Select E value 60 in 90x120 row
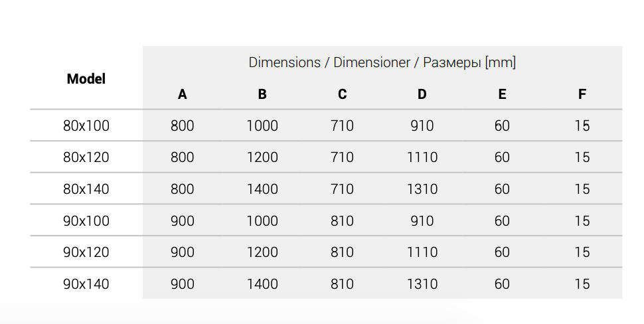The height and width of the screenshot is (324, 644). [x=502, y=252]
